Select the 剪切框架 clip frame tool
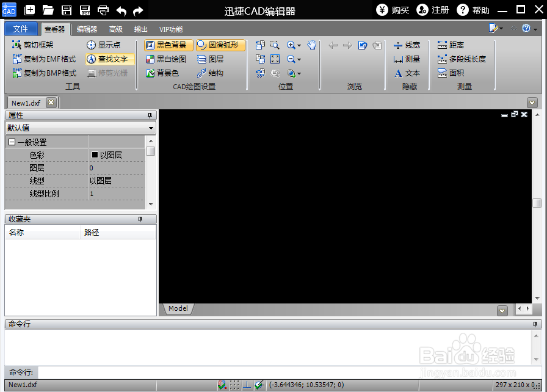The image size is (547, 392). [x=33, y=45]
